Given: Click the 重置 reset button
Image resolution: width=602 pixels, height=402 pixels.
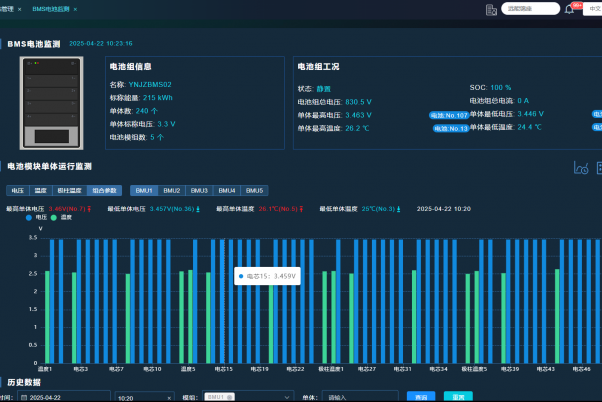Looking at the screenshot, I should (459, 397).
